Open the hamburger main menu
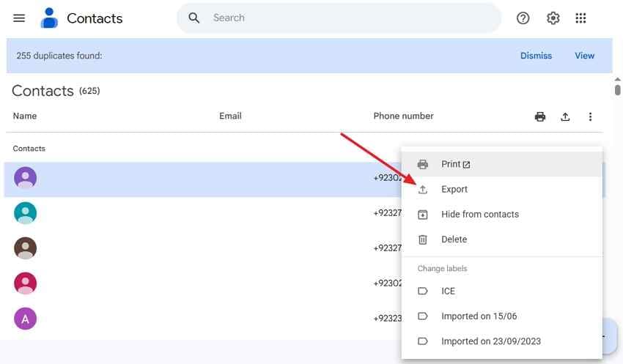This screenshot has width=623, height=364. point(18,18)
